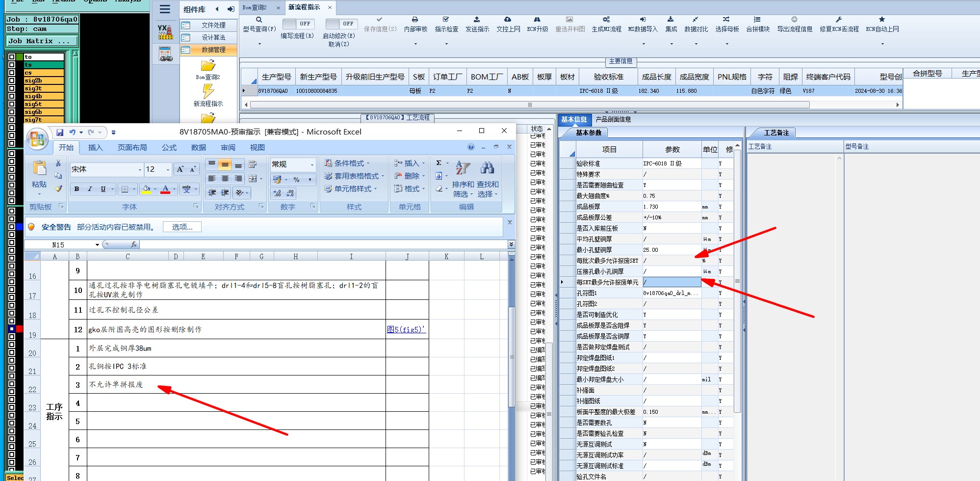Click the 导出流程信息 smiley icon
The width and height of the screenshot is (980, 481).
[794, 20]
